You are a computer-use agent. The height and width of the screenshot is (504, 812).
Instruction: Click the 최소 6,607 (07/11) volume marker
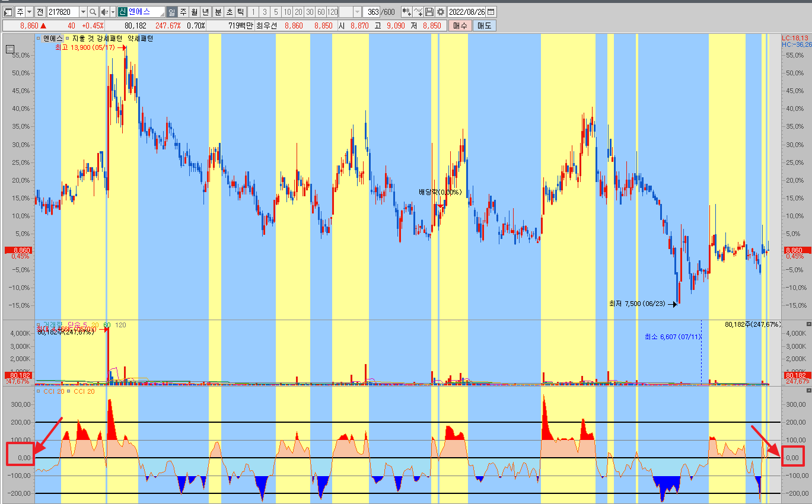[x=673, y=337]
